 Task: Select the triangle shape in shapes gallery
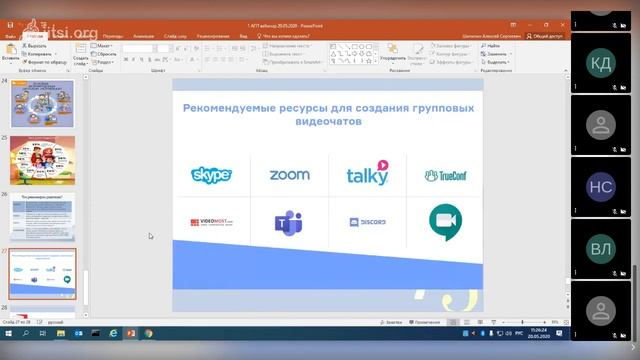pyautogui.click(x=333, y=54)
